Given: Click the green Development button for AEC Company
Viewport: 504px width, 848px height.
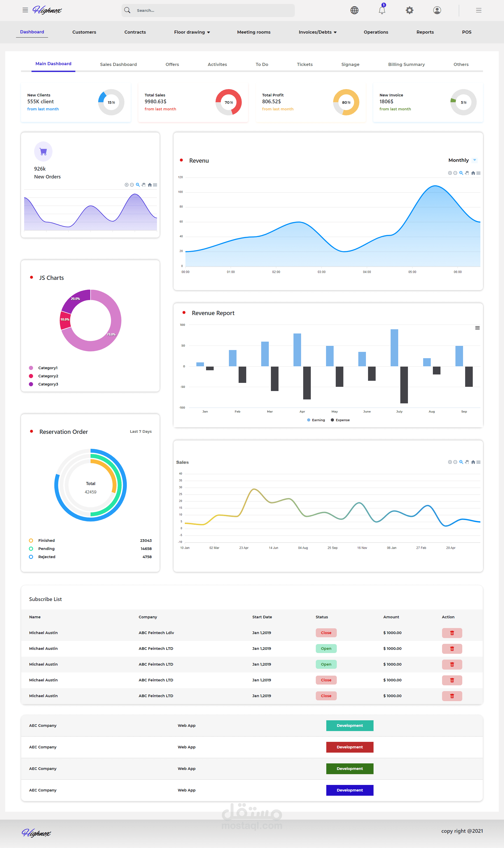Looking at the screenshot, I should tap(349, 768).
